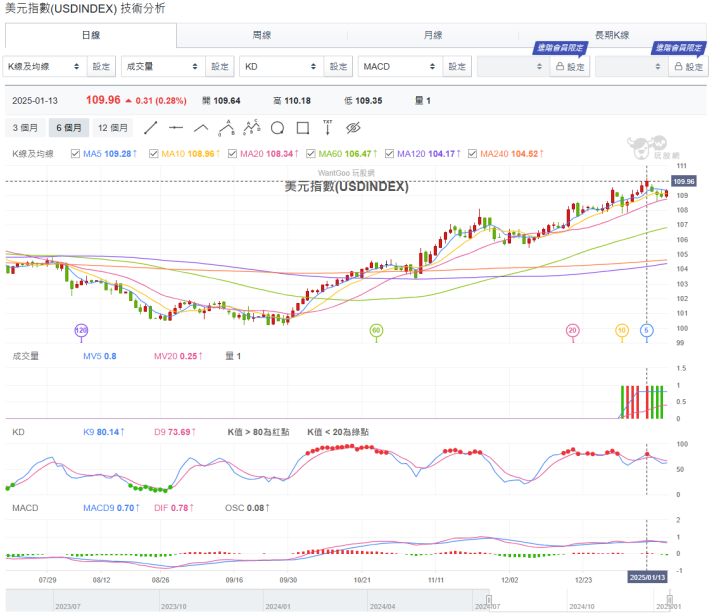Open the 成交量 indicator dropdown
Screen dimensions: 720x616
coord(163,67)
